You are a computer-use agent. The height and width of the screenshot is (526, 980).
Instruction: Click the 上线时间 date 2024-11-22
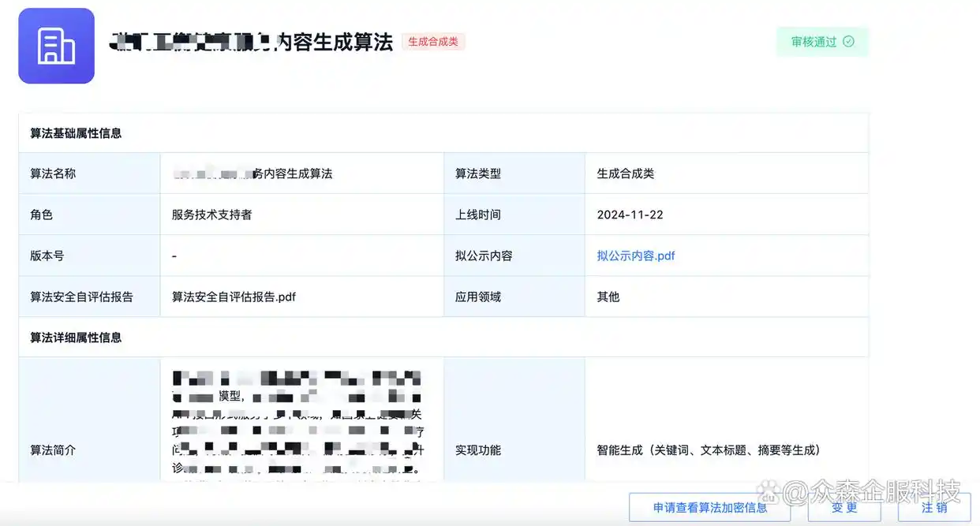point(631,214)
